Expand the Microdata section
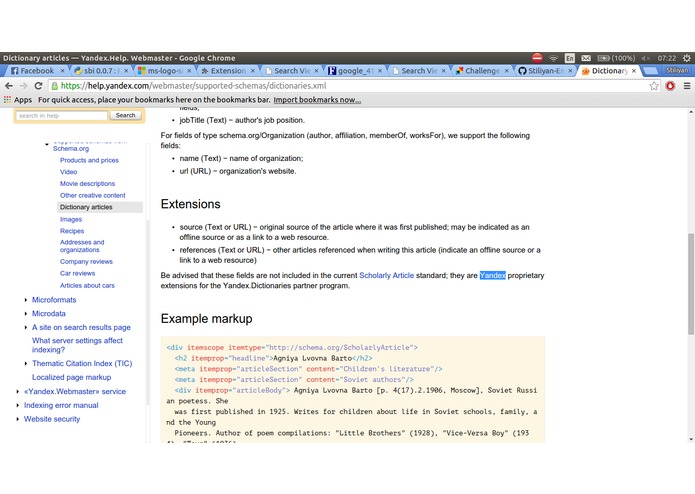695x494 pixels. point(25,314)
